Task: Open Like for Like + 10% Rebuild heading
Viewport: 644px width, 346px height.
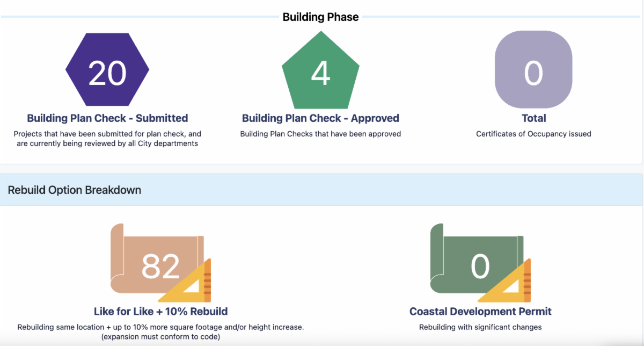Action: (x=160, y=312)
